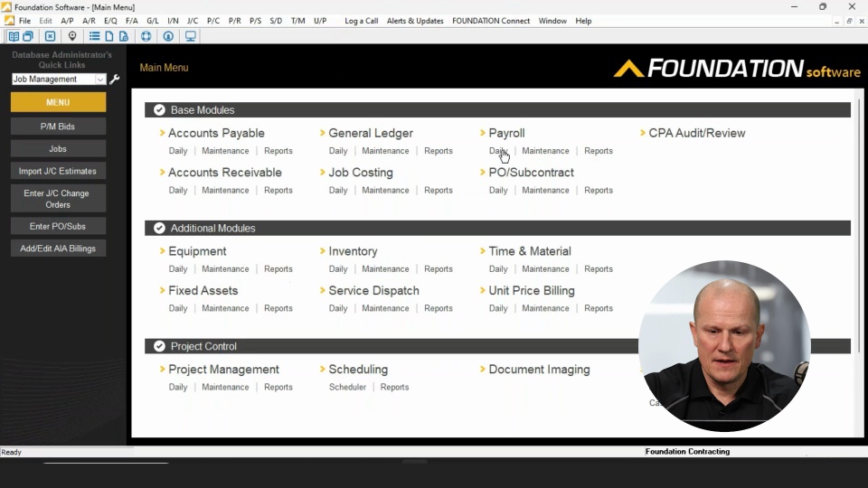The height and width of the screenshot is (488, 868).
Task: Open Accounts Receivable Reports link
Action: (x=278, y=190)
